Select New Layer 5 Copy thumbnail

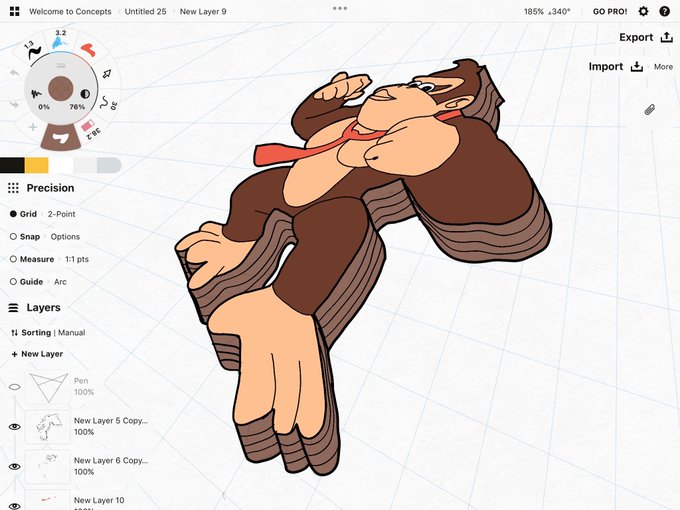tap(48, 427)
